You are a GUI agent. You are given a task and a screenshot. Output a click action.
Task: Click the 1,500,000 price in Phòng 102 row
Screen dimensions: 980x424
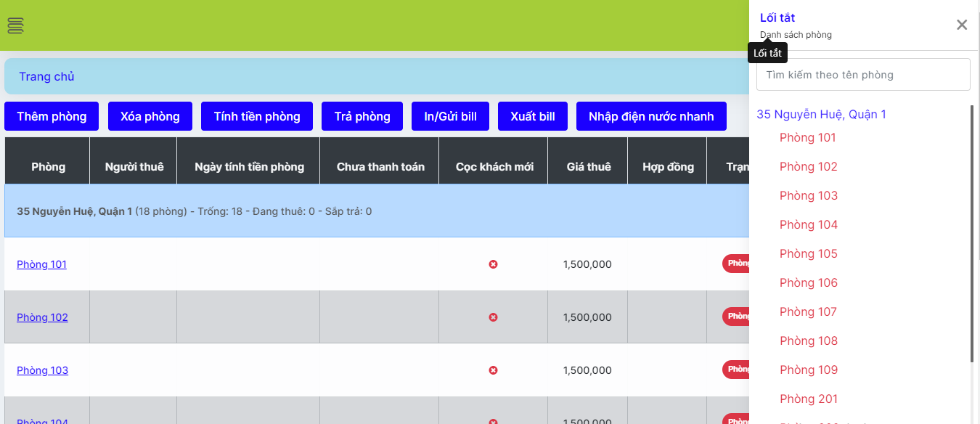coord(587,317)
